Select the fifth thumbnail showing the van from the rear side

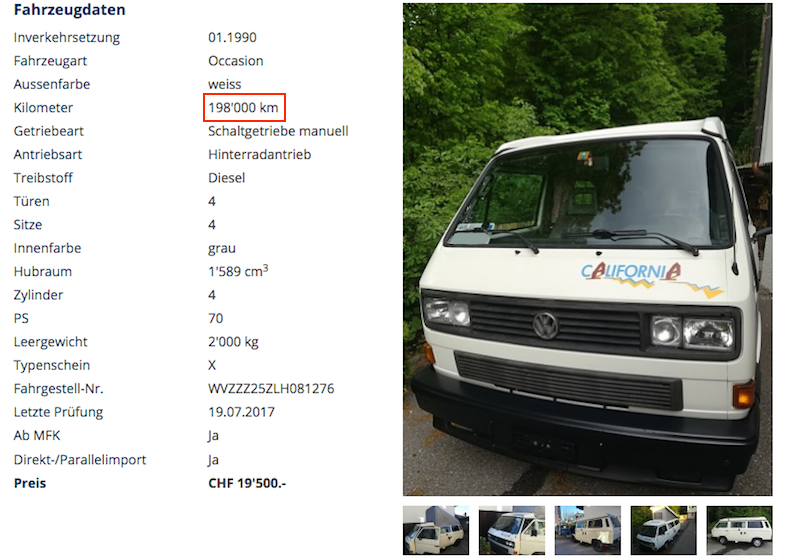click(739, 530)
